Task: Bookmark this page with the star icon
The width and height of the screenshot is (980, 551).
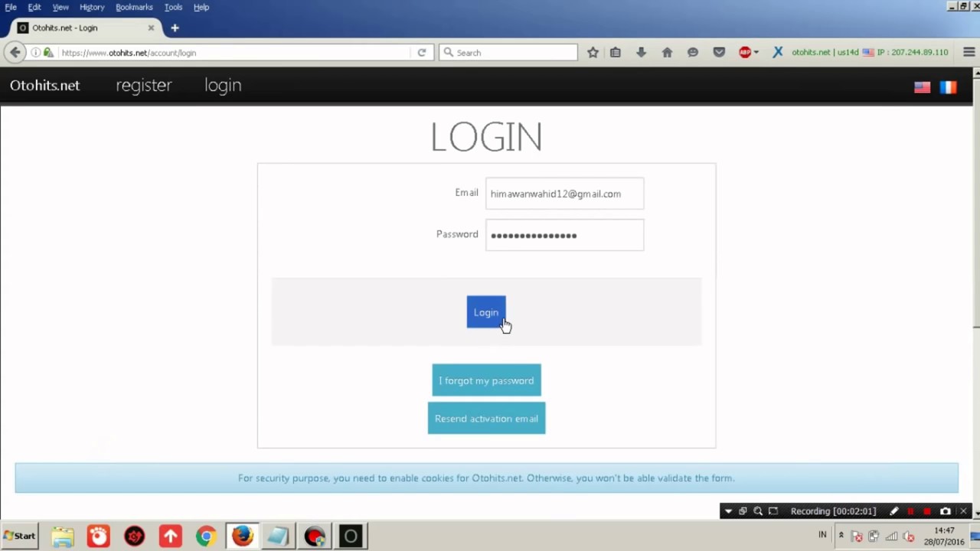Action: tap(593, 52)
